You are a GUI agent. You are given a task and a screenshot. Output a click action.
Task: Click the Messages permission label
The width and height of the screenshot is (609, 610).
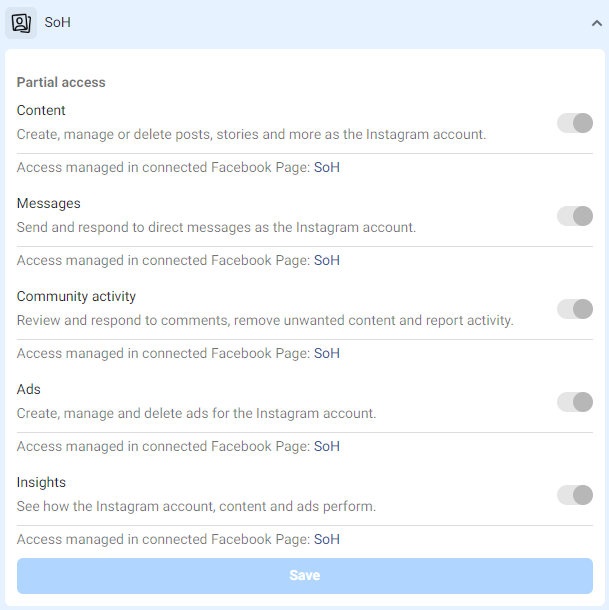point(48,203)
